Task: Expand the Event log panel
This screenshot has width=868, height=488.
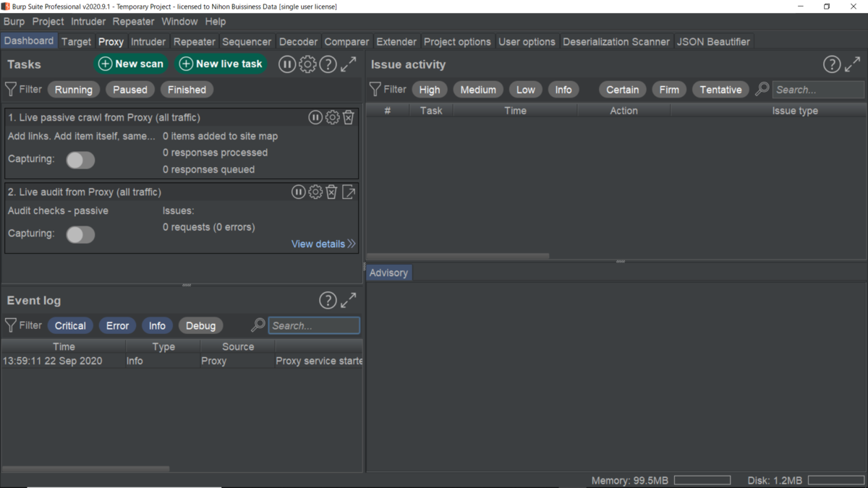Action: pyautogui.click(x=349, y=300)
